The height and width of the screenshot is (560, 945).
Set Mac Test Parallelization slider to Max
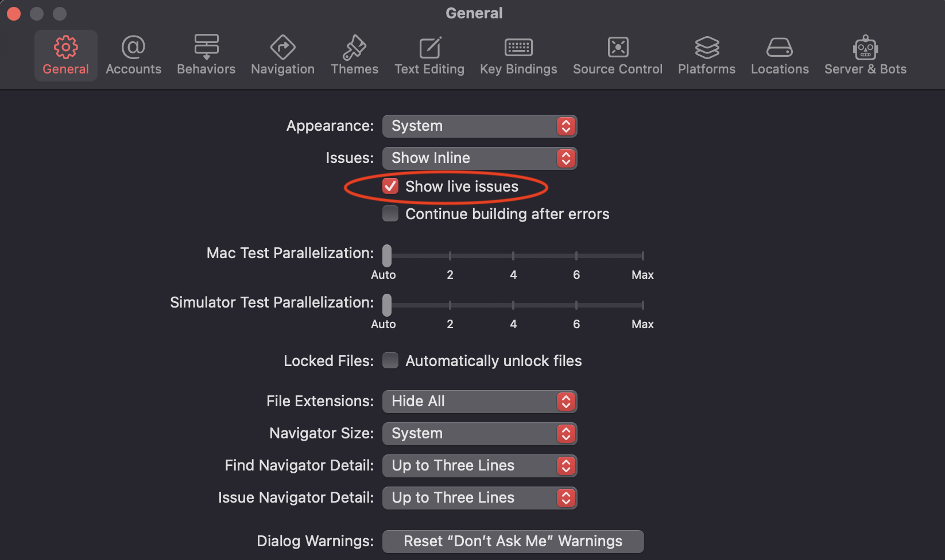pyautogui.click(x=642, y=255)
